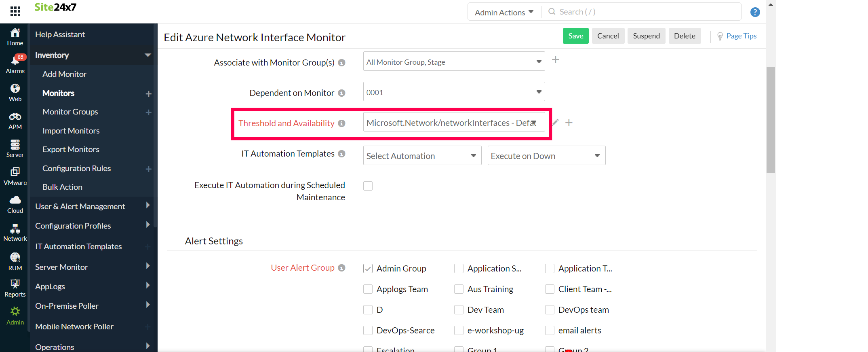The image size is (868, 352).
Task: Click the green Save button
Action: click(575, 36)
